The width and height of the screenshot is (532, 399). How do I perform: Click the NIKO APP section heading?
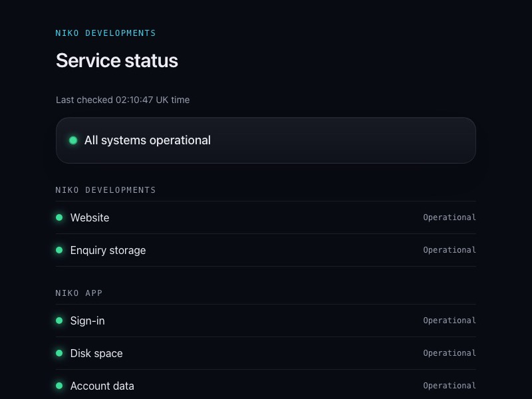(x=78, y=293)
